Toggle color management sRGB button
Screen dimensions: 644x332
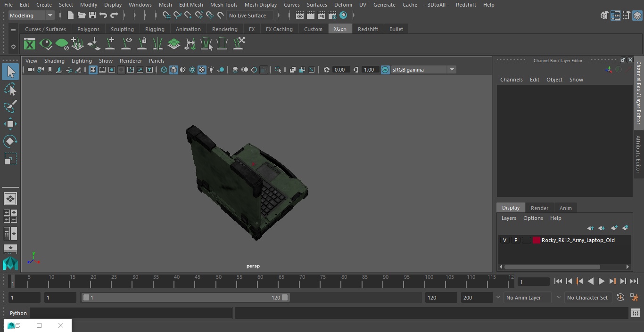tap(385, 70)
